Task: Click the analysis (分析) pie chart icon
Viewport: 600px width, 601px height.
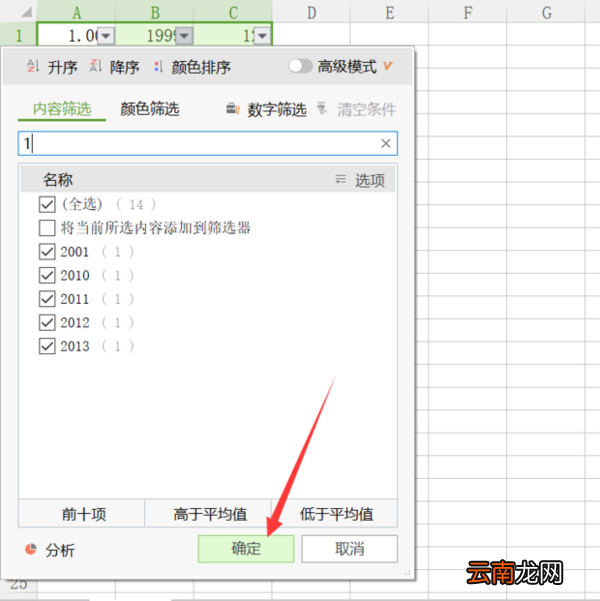Action: (31, 549)
